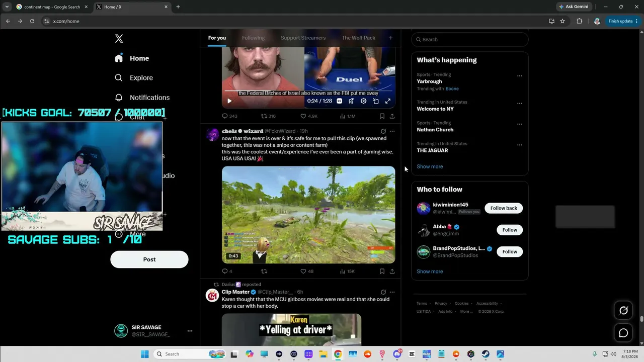View analytics showing 15K views

tap(347, 271)
